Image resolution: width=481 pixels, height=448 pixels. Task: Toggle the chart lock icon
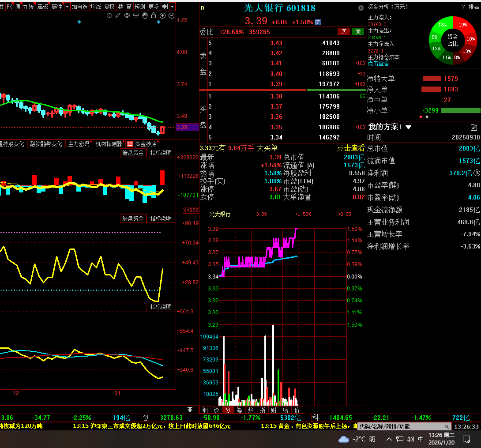(x=154, y=15)
